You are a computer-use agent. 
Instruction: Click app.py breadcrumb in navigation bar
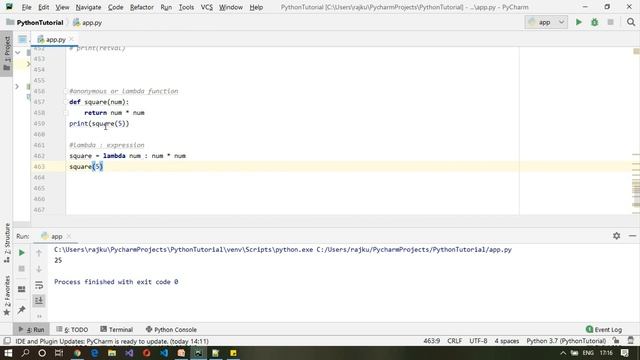(x=87, y=22)
